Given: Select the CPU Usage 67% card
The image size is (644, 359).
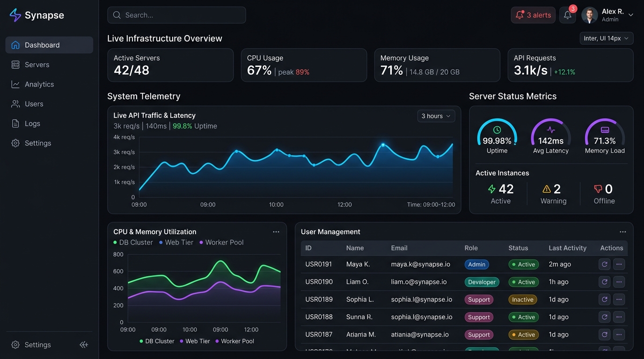Looking at the screenshot, I should (x=304, y=65).
